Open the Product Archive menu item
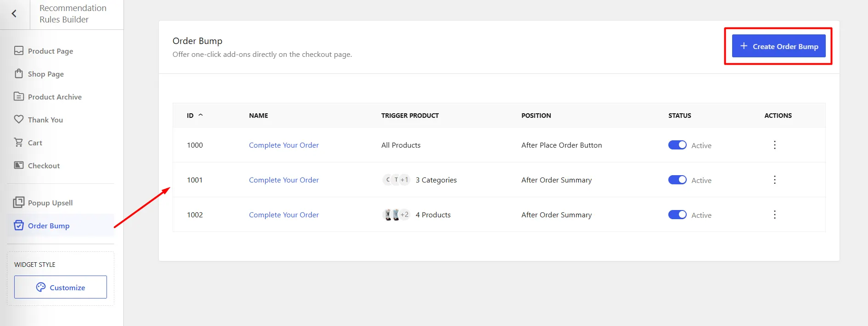The width and height of the screenshot is (868, 326). (x=61, y=97)
